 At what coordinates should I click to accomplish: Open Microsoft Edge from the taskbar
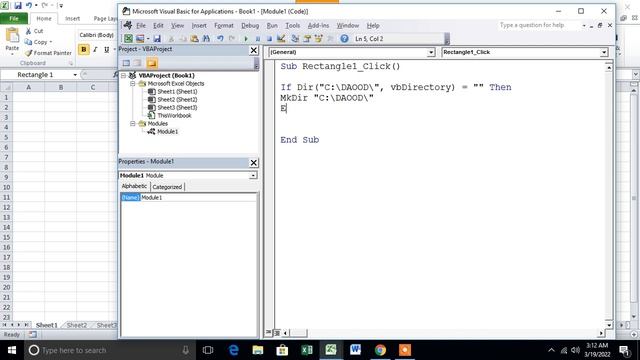[x=233, y=350]
